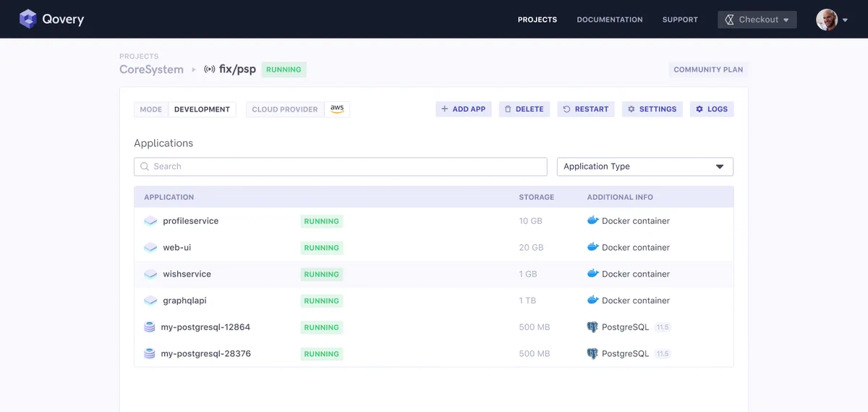Click the my-postgresql-28376 database icon
This screenshot has height=412, width=868.
point(150,353)
